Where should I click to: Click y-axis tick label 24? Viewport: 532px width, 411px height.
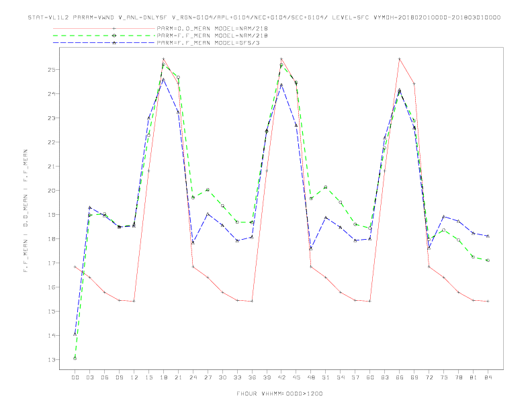click(x=52, y=94)
